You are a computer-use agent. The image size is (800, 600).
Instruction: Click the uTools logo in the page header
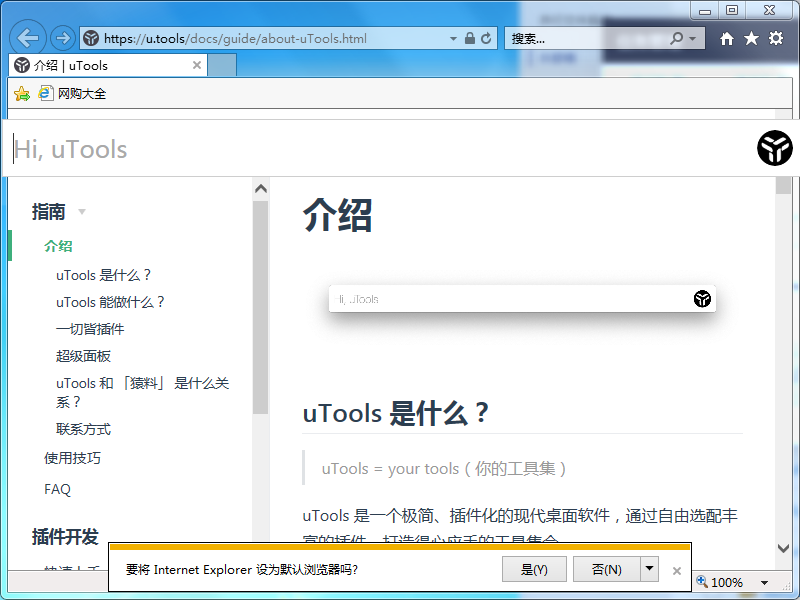tap(773, 148)
